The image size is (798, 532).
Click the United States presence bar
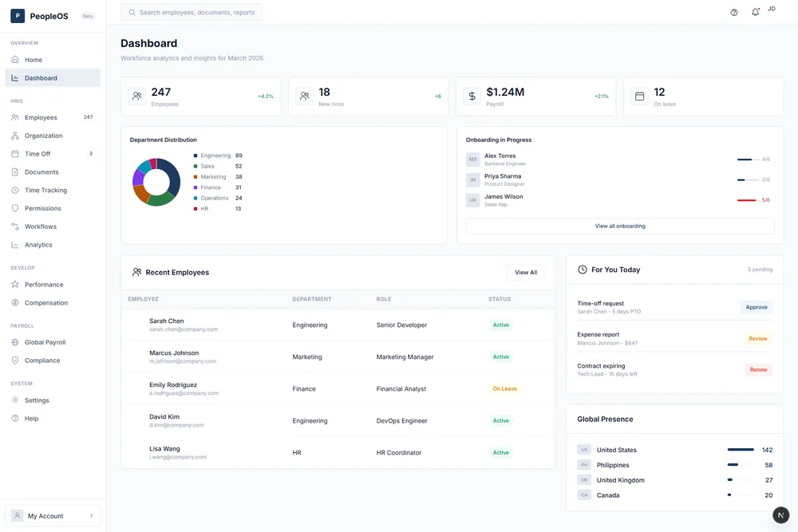pos(741,450)
